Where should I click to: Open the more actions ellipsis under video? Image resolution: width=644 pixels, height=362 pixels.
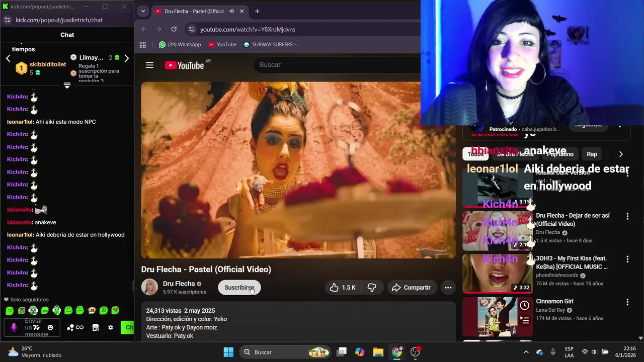coord(448,288)
